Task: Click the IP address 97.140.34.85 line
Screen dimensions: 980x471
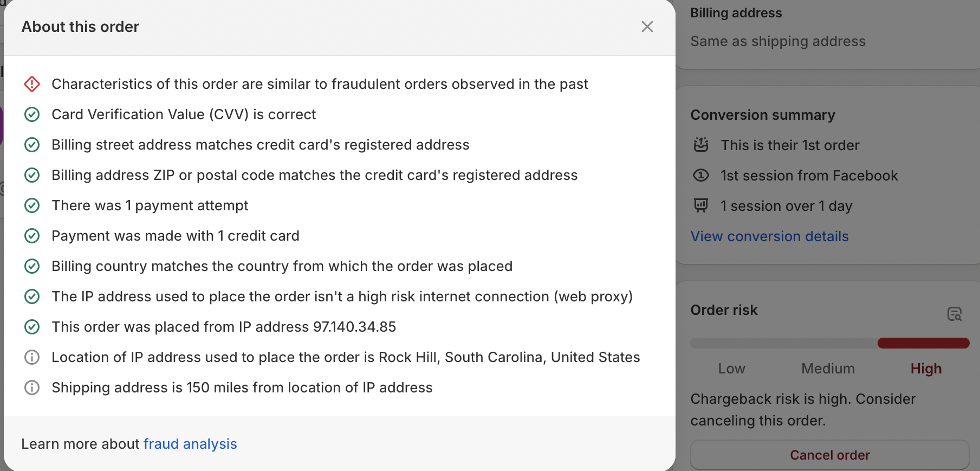Action: click(x=224, y=327)
